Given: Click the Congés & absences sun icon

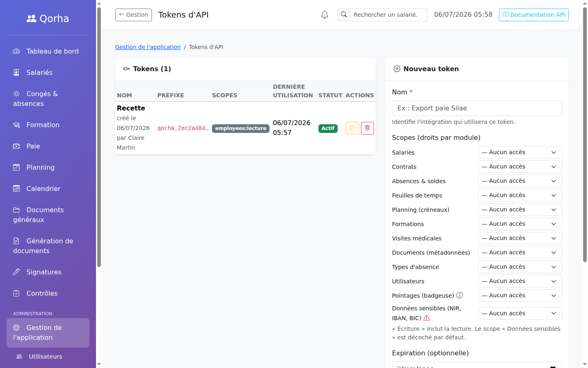Looking at the screenshot, I should click(16, 94).
